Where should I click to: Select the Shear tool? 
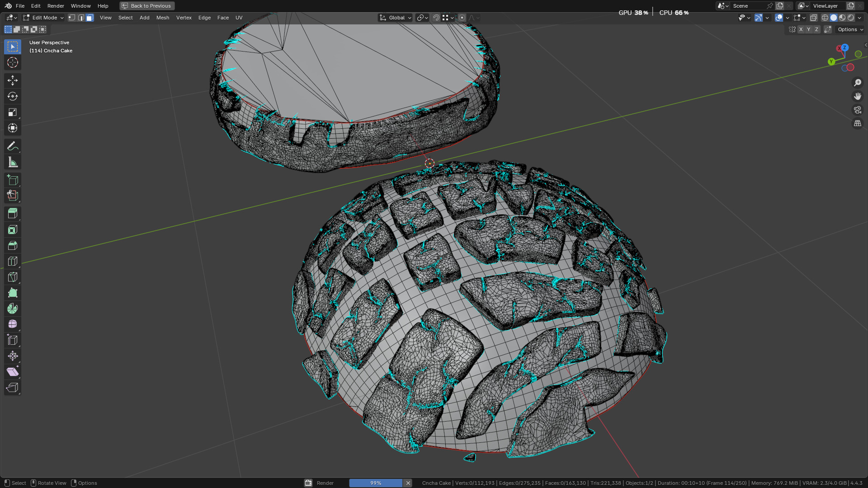pos(13,372)
